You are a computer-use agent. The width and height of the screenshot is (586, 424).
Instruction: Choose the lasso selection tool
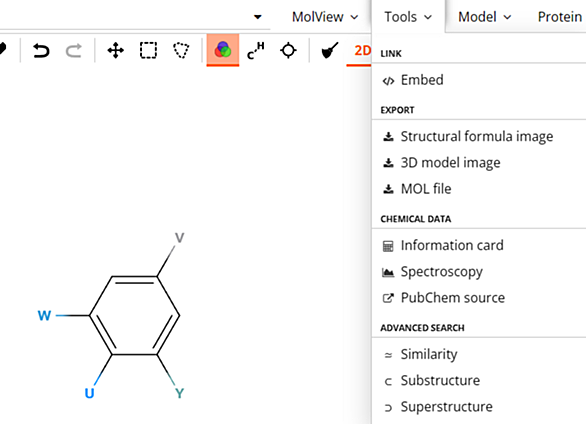click(x=181, y=50)
